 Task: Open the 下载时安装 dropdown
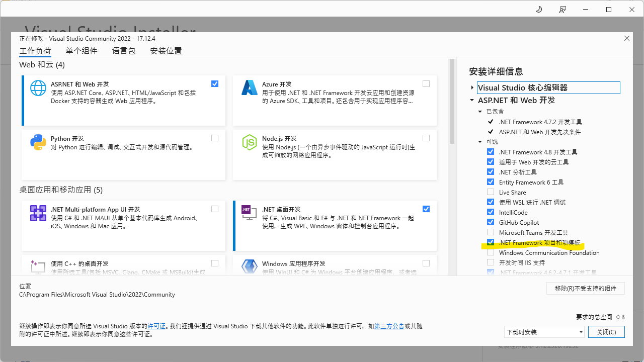[x=544, y=332]
